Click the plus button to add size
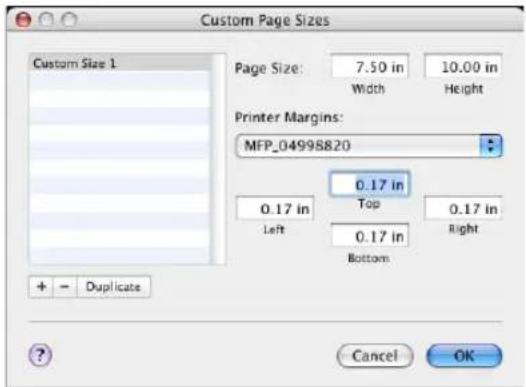The width and height of the screenshot is (526, 387). (41, 287)
